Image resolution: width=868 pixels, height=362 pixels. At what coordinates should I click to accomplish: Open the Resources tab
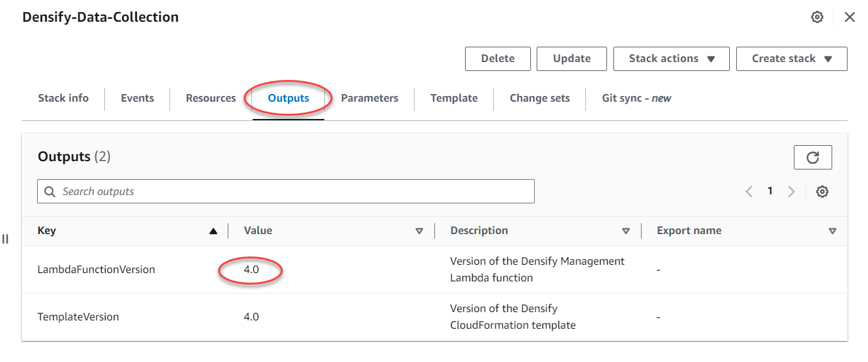pyautogui.click(x=211, y=98)
